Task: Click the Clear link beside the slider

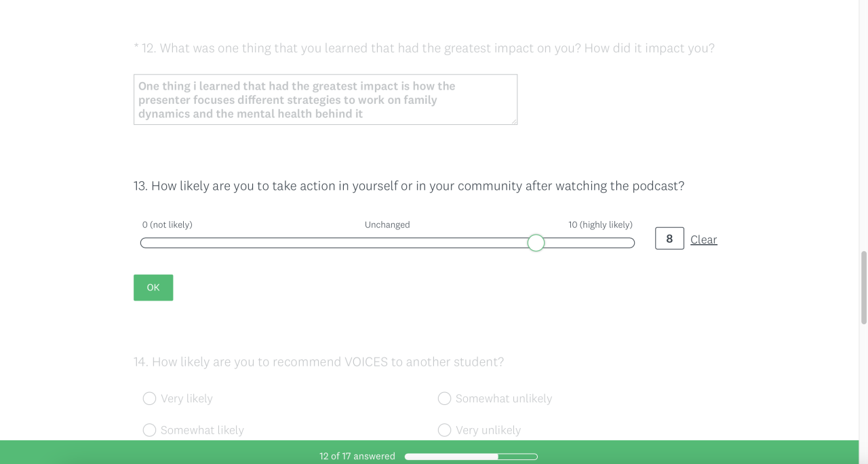Action: 703,239
